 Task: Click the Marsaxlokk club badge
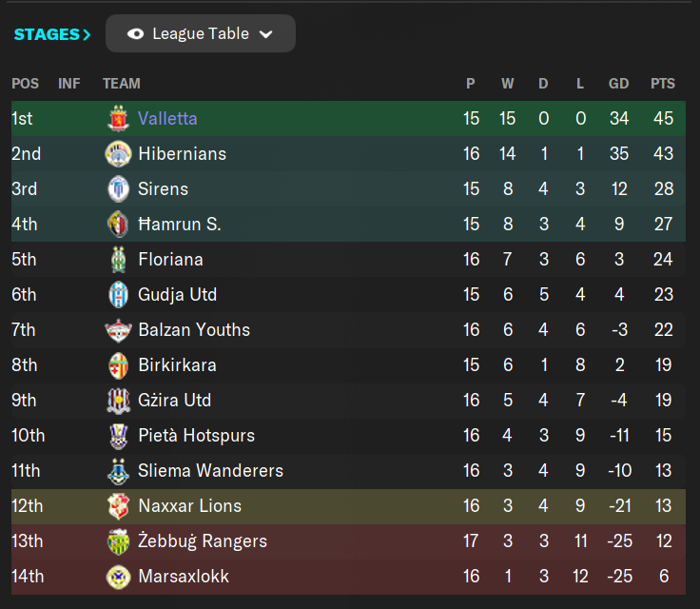pos(118,577)
